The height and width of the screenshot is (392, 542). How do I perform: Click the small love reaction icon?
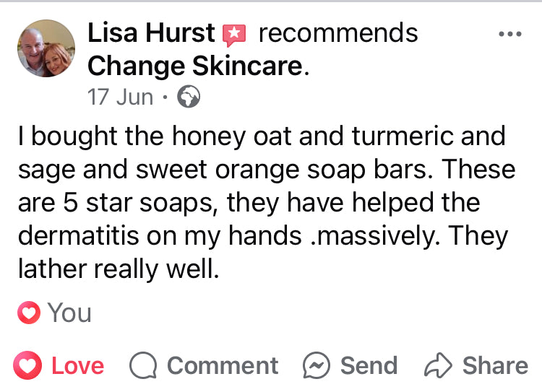pos(29,313)
